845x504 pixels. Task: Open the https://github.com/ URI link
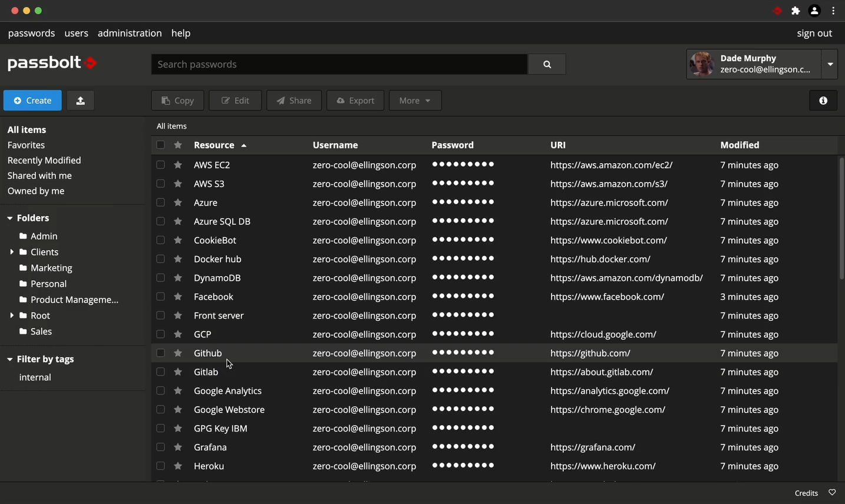(590, 353)
